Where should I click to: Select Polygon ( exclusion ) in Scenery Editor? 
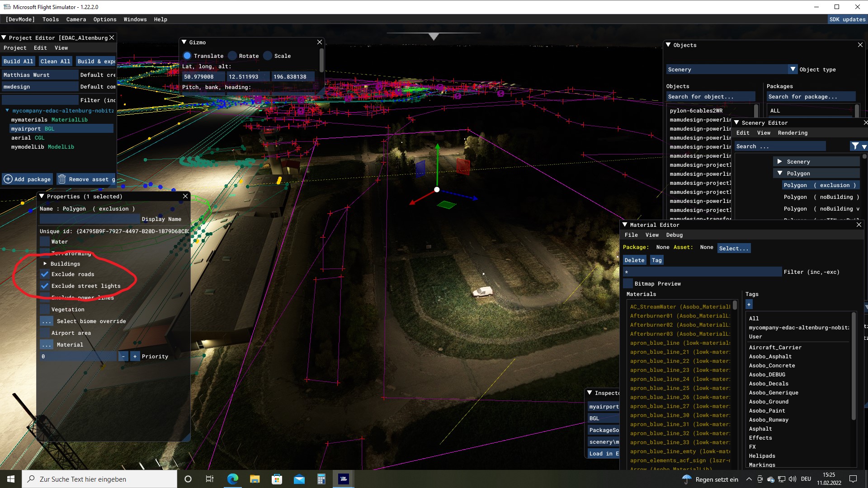[820, 185]
